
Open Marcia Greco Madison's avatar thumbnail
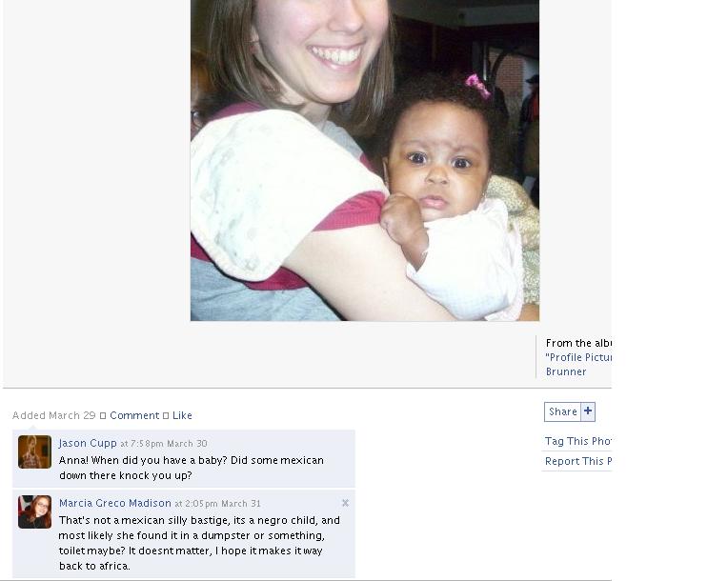[x=35, y=511]
